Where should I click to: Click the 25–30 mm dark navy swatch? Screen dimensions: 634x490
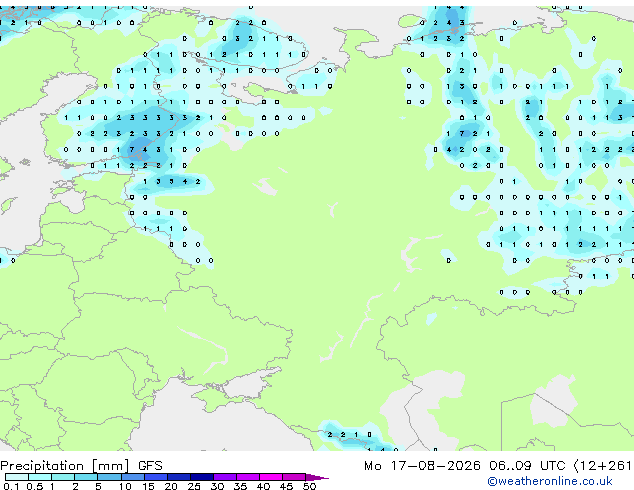click(x=202, y=477)
